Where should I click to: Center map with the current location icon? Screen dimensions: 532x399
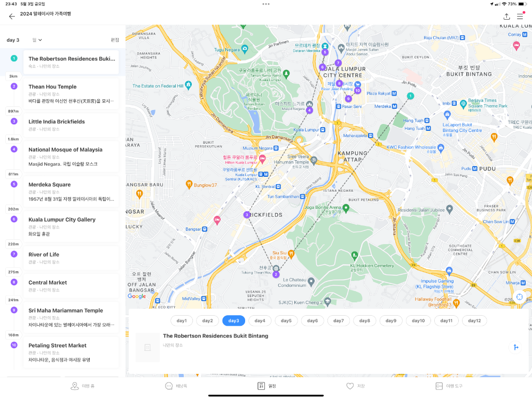click(519, 297)
